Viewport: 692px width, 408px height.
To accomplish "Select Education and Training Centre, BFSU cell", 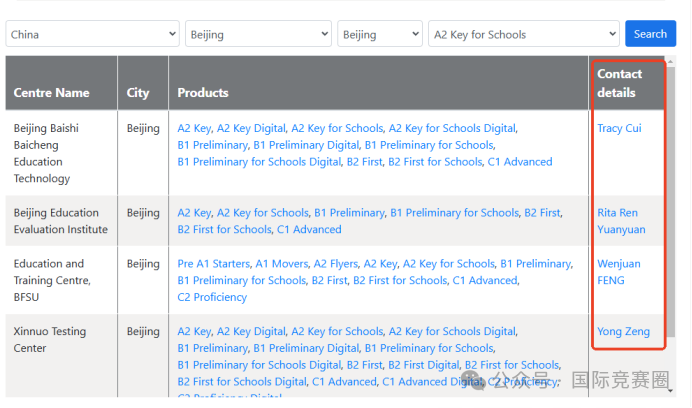I will [61, 280].
